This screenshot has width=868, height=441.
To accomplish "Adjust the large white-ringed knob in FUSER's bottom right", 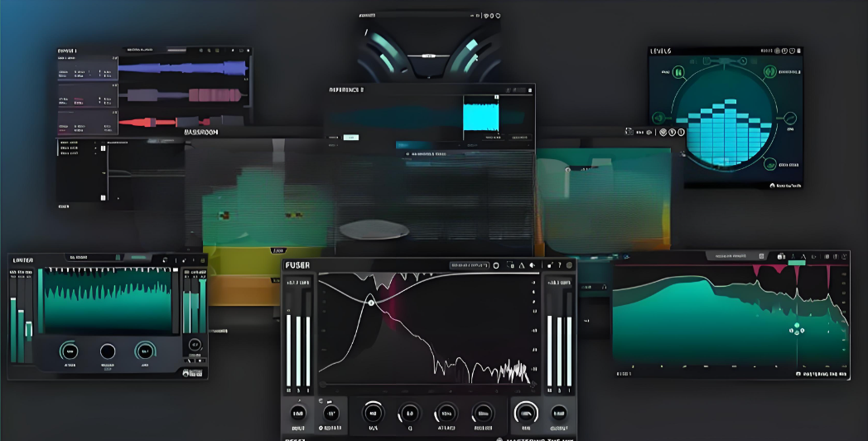I will point(526,414).
